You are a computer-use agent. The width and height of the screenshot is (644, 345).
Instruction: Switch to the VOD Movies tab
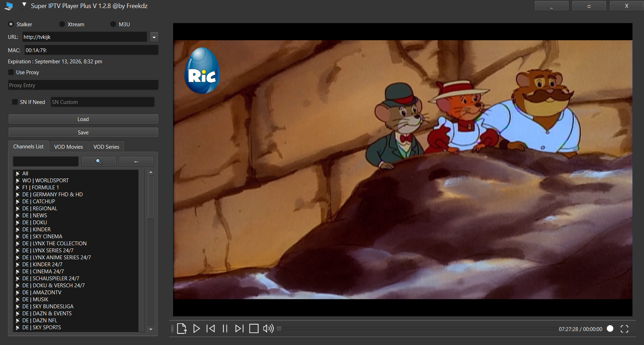69,147
